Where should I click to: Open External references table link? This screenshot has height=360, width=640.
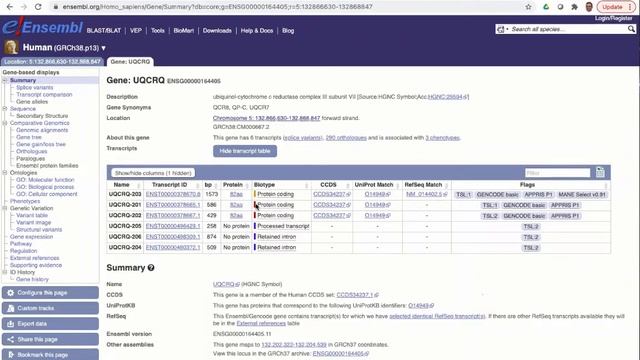(x=261, y=323)
